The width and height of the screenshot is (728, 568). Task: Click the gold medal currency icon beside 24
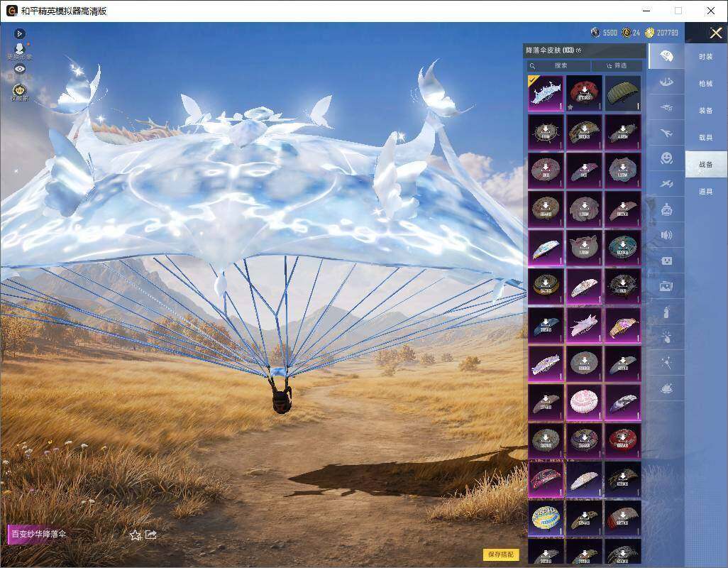click(627, 32)
